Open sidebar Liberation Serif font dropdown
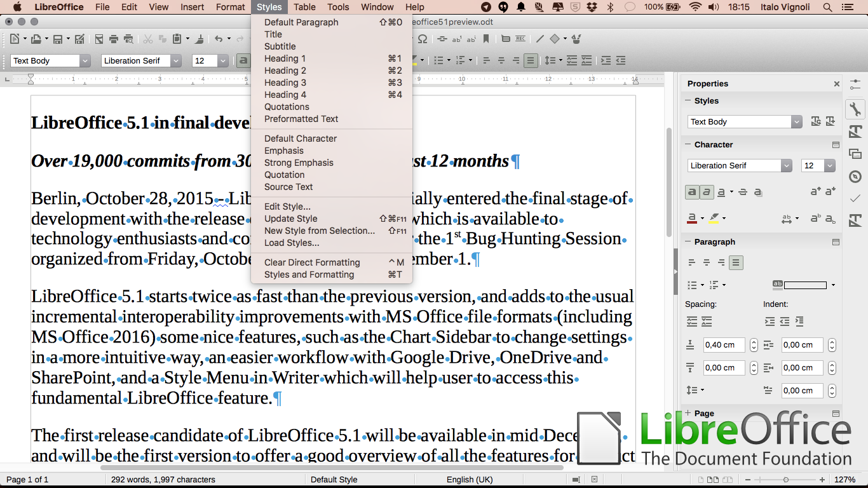The image size is (868, 488). point(787,165)
